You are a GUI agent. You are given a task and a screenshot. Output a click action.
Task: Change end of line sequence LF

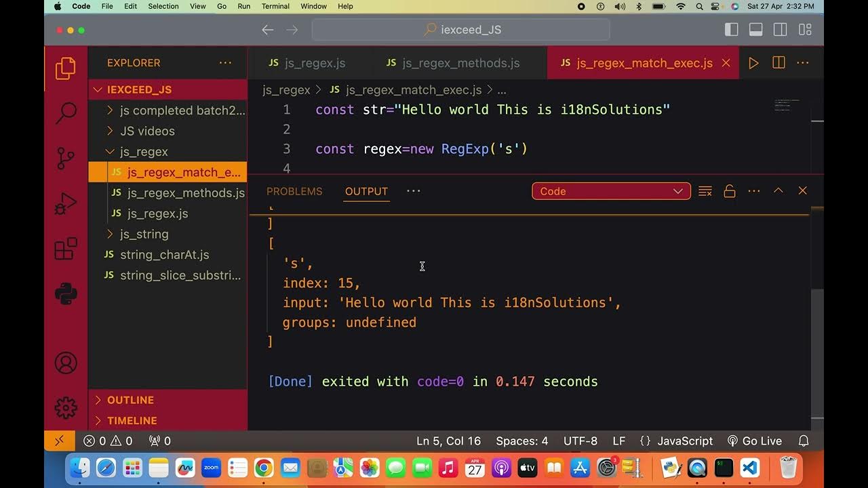coord(619,441)
